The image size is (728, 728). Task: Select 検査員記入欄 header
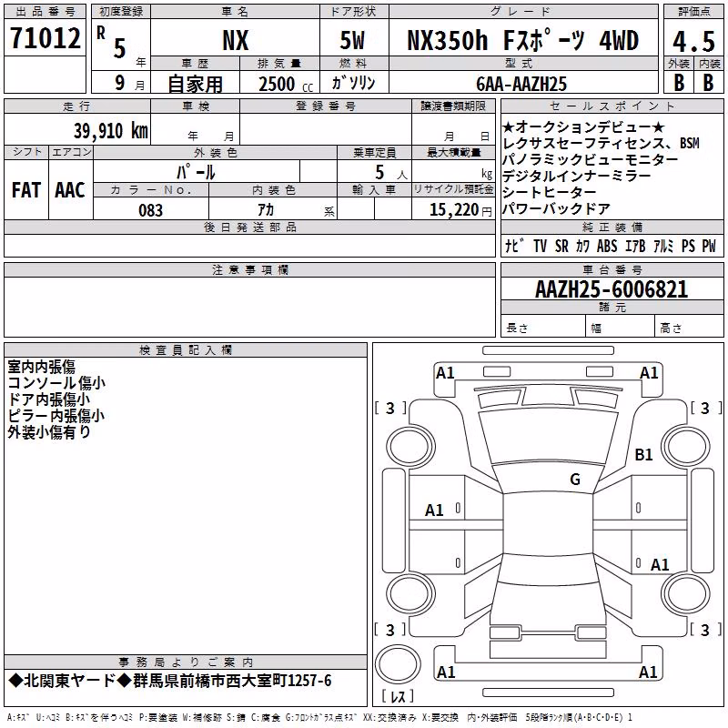click(186, 350)
